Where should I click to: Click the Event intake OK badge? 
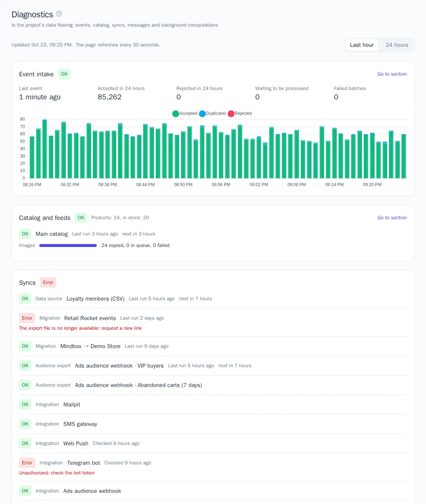tap(64, 74)
